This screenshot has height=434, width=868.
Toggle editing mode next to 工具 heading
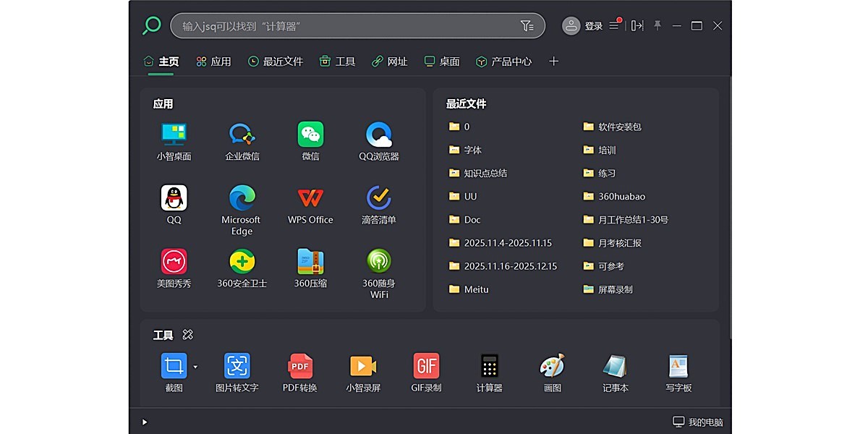(x=188, y=335)
